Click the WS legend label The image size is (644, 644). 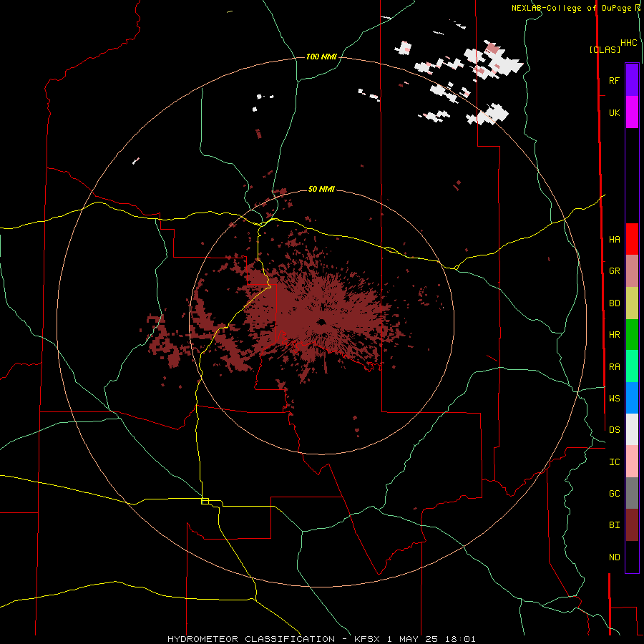[x=614, y=399]
